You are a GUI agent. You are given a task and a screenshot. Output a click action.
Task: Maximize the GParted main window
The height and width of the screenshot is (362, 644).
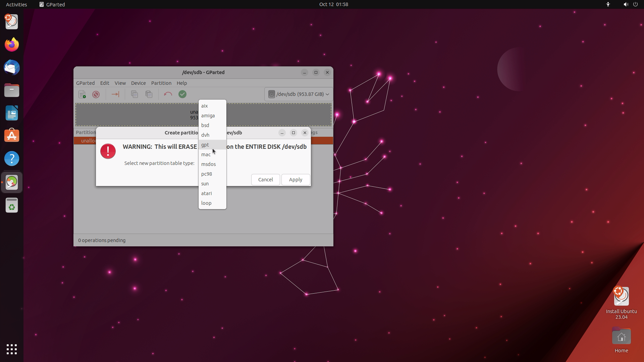click(316, 72)
